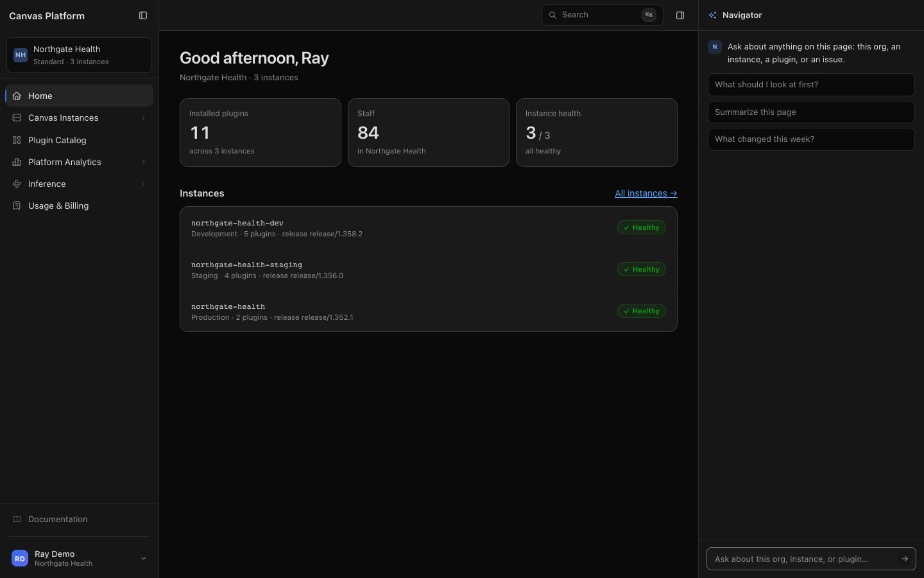Follow the All instances link
The height and width of the screenshot is (578, 924).
click(x=646, y=193)
